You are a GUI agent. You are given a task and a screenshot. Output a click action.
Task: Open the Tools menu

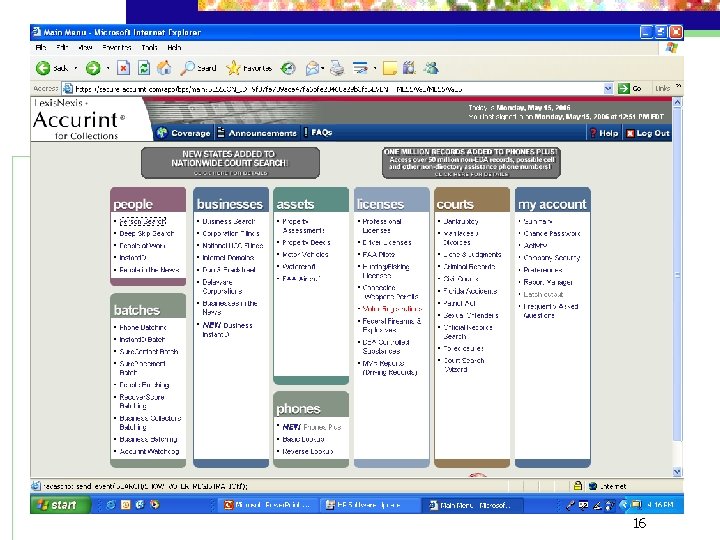point(149,47)
